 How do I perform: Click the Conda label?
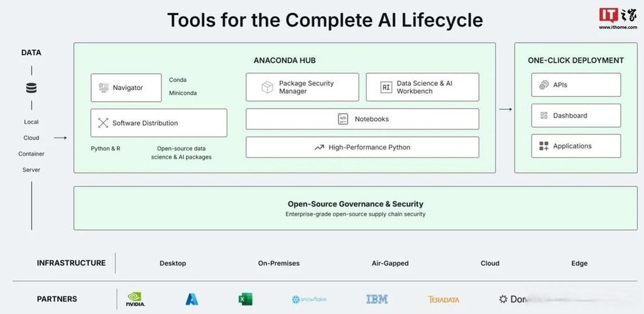coord(178,80)
